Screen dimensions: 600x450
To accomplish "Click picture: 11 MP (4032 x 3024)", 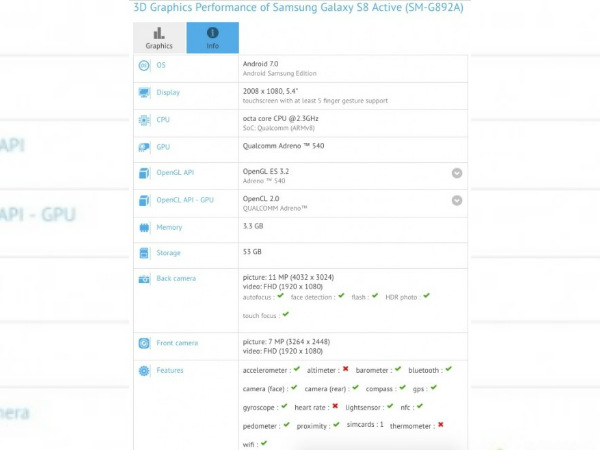I will click(x=288, y=277).
